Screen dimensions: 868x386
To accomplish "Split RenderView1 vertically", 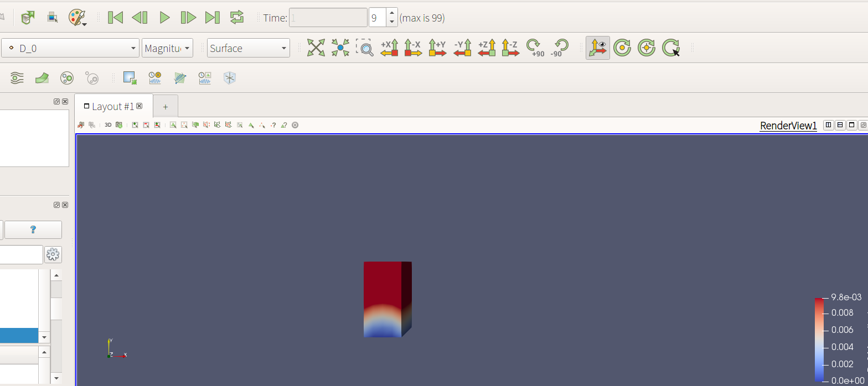I will pyautogui.click(x=840, y=125).
